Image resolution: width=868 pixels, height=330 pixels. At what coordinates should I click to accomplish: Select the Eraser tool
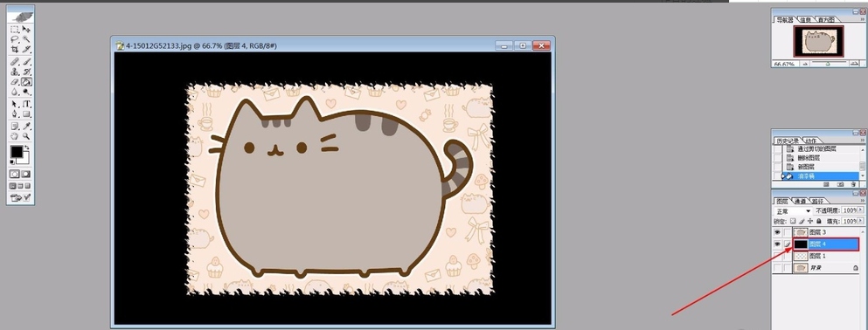coord(15,82)
